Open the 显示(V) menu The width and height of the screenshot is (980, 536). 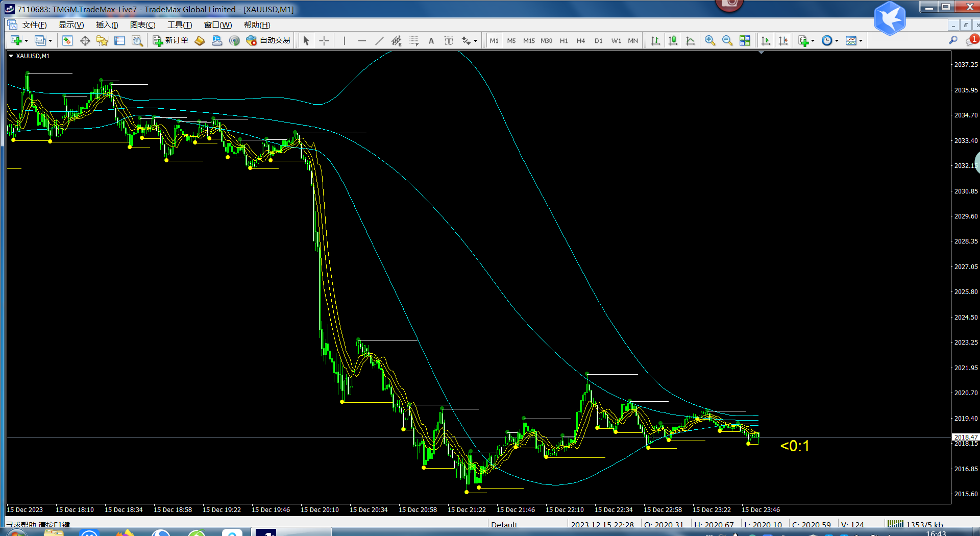point(71,25)
